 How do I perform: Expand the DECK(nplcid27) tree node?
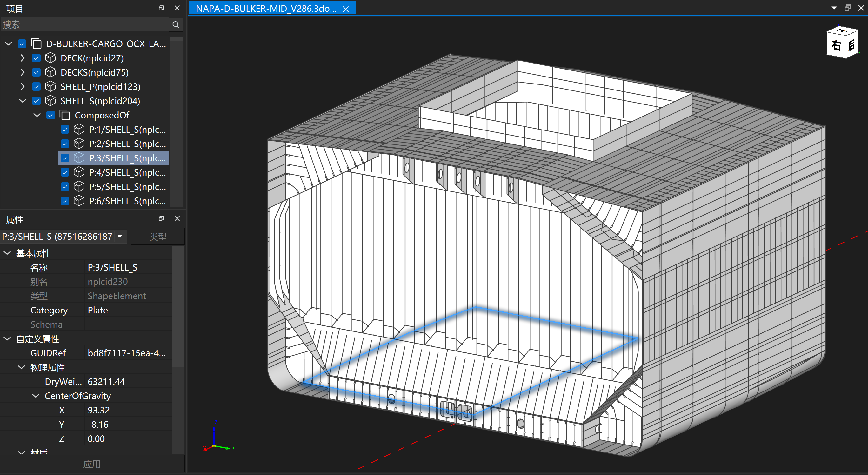pyautogui.click(x=22, y=58)
